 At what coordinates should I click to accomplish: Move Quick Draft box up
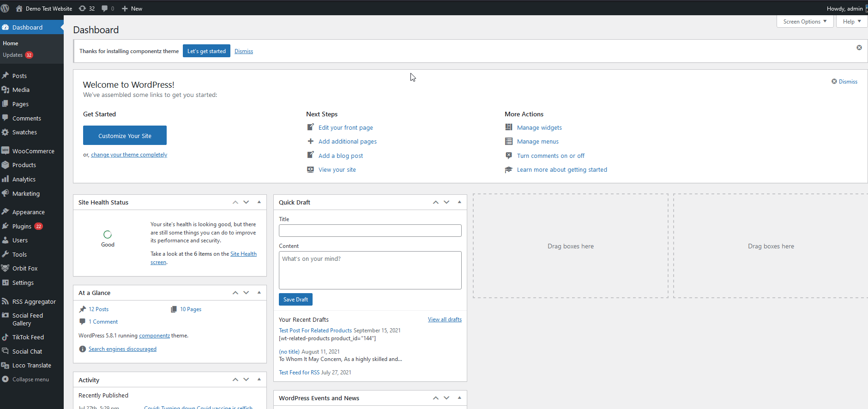click(435, 202)
